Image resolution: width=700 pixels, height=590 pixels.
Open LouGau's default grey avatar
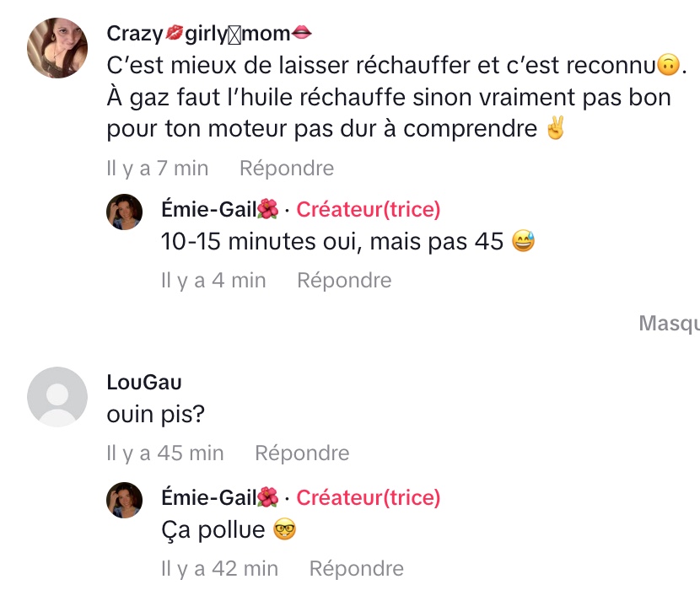pyautogui.click(x=57, y=397)
